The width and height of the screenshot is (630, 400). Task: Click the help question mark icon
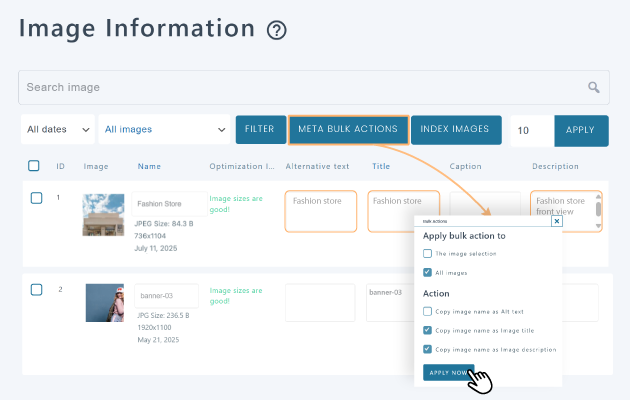coord(277,30)
